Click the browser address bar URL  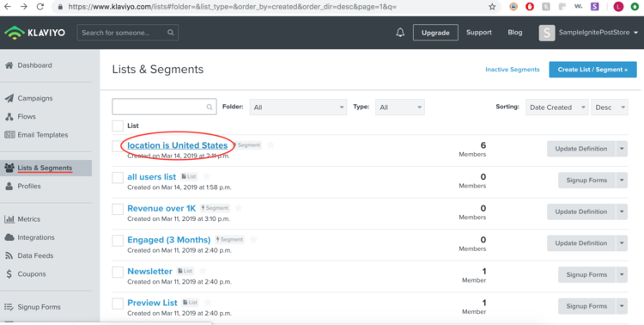click(233, 7)
